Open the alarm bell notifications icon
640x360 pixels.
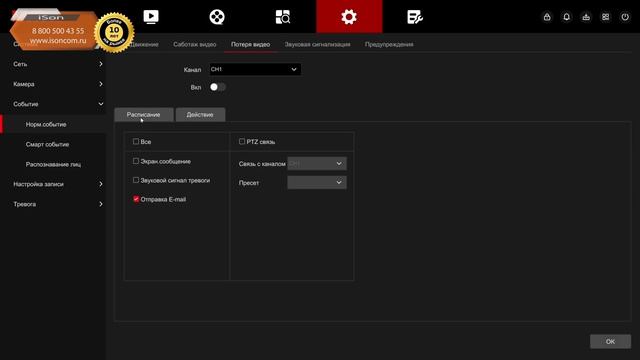[567, 17]
